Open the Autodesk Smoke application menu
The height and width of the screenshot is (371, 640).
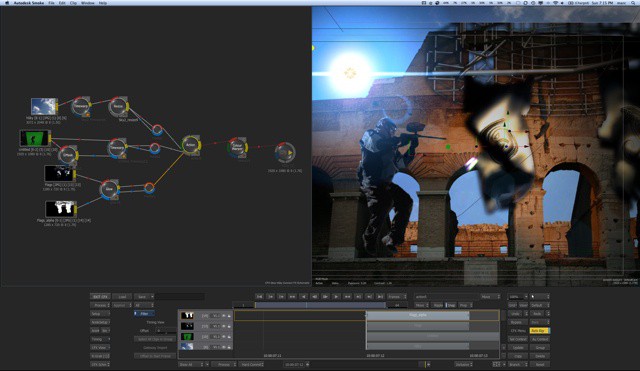29,3
